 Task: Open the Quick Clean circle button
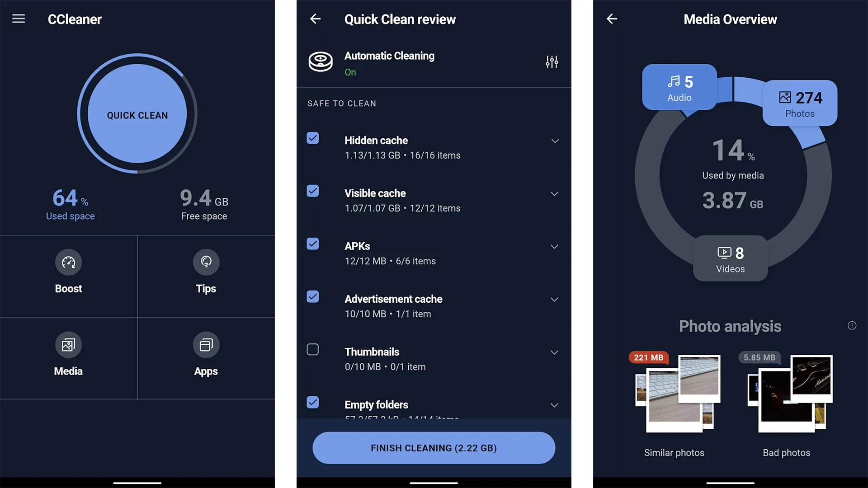coord(137,115)
